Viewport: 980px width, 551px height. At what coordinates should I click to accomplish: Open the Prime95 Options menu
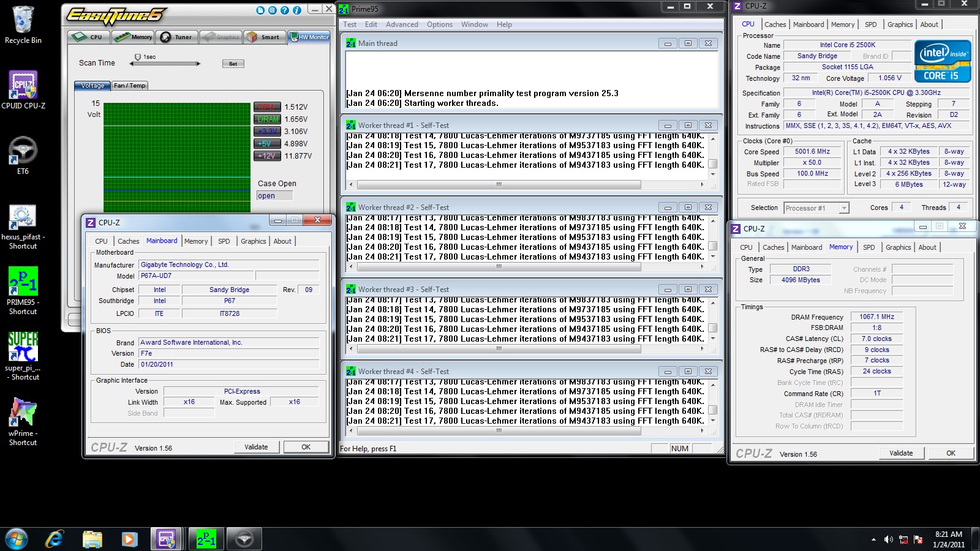[x=440, y=24]
